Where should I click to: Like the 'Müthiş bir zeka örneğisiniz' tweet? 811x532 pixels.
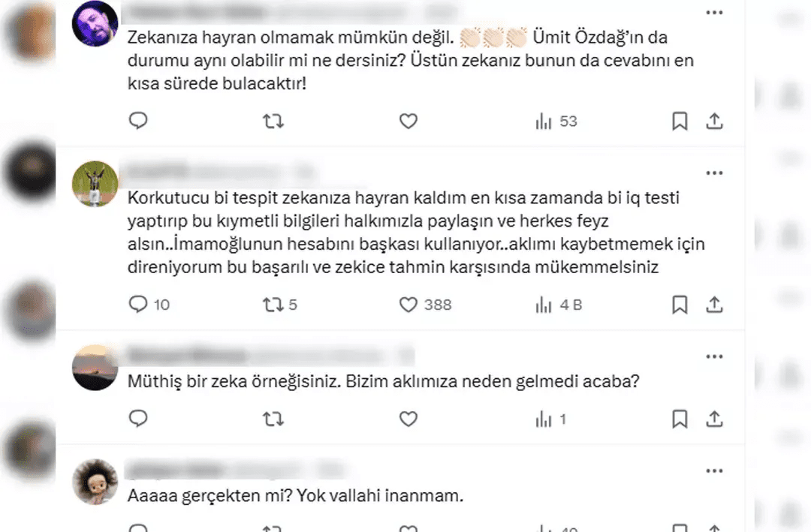pos(408,419)
